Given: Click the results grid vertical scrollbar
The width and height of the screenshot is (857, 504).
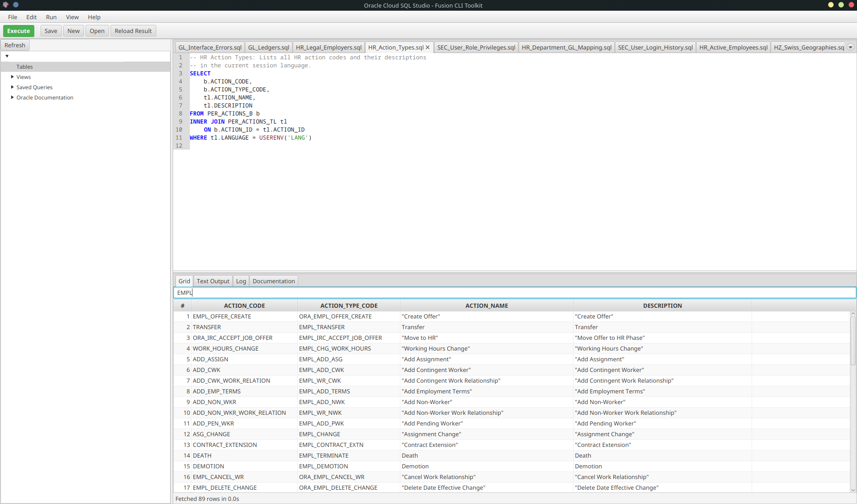Looking at the screenshot, I should point(853,339).
